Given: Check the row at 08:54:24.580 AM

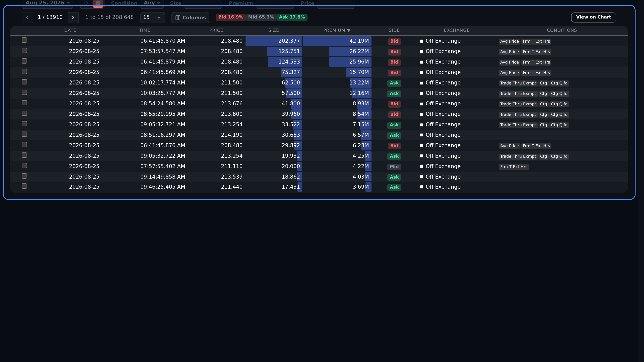Looking at the screenshot, I should tap(24, 103).
